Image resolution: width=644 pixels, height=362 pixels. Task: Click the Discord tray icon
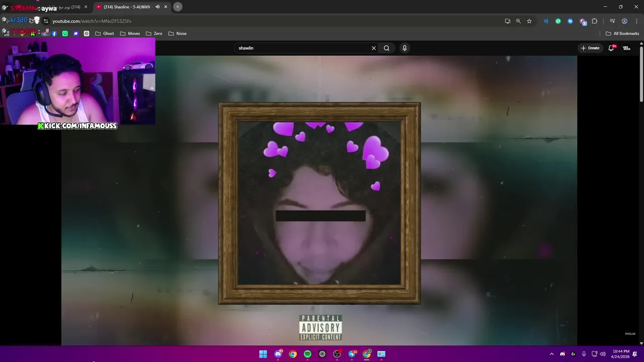click(x=562, y=354)
